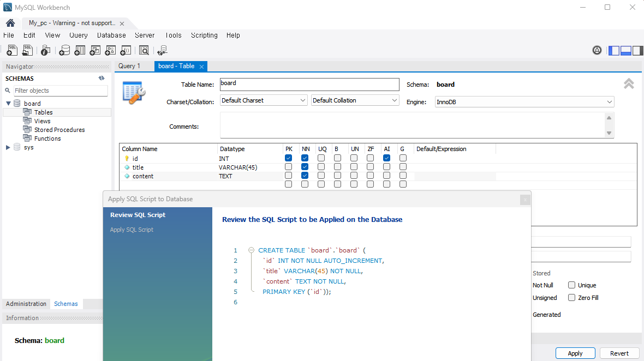Uncheck AI for the id column
The image size is (644, 361).
point(386,158)
